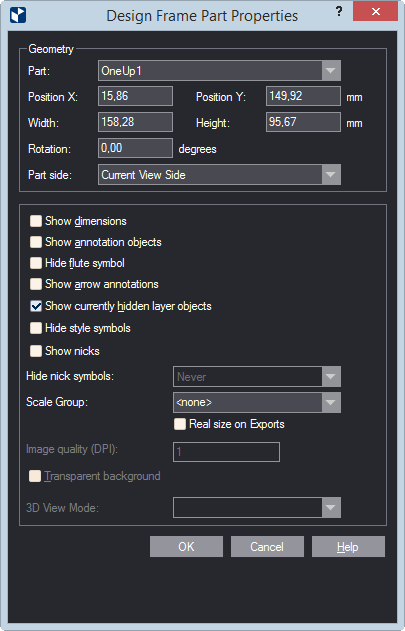Click the '3D View Mode:' label

pyautogui.click(x=62, y=508)
